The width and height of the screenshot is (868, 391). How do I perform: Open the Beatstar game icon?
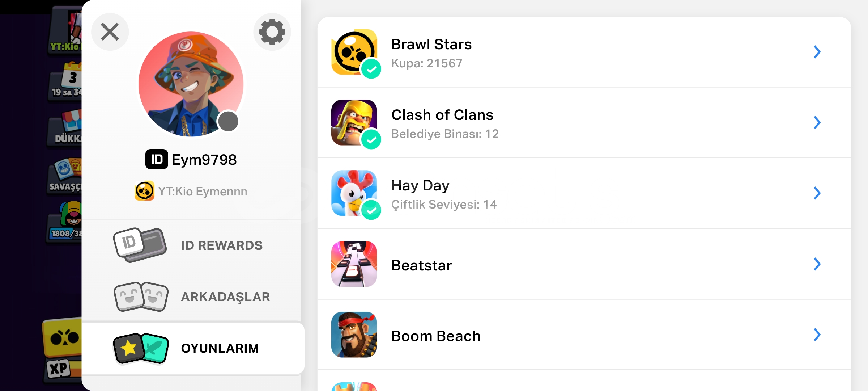354,264
